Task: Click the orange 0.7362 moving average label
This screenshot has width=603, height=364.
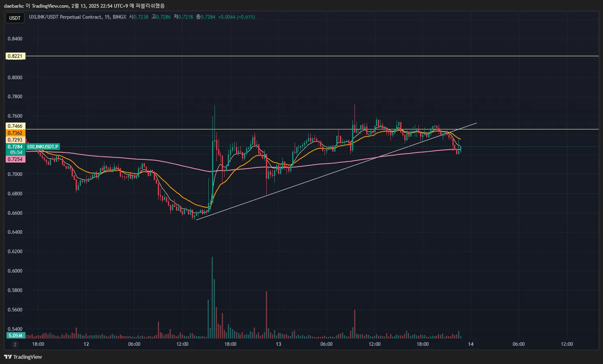Action: point(15,133)
